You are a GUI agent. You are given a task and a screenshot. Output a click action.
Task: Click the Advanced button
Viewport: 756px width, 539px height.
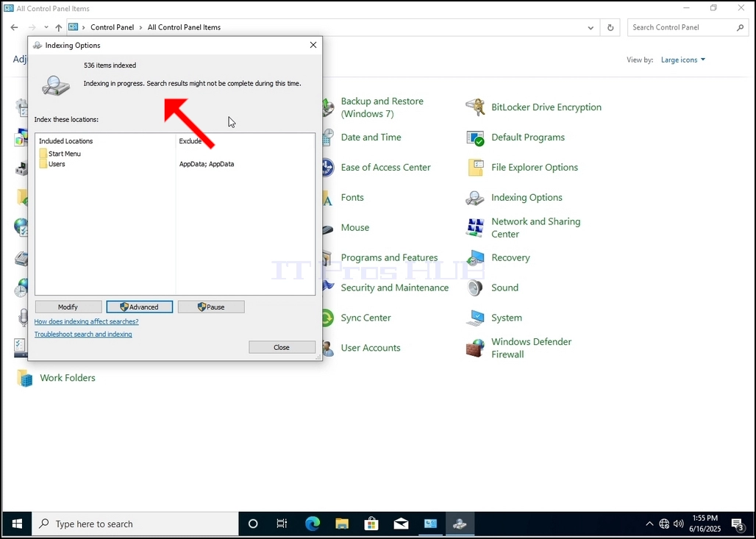coord(139,307)
